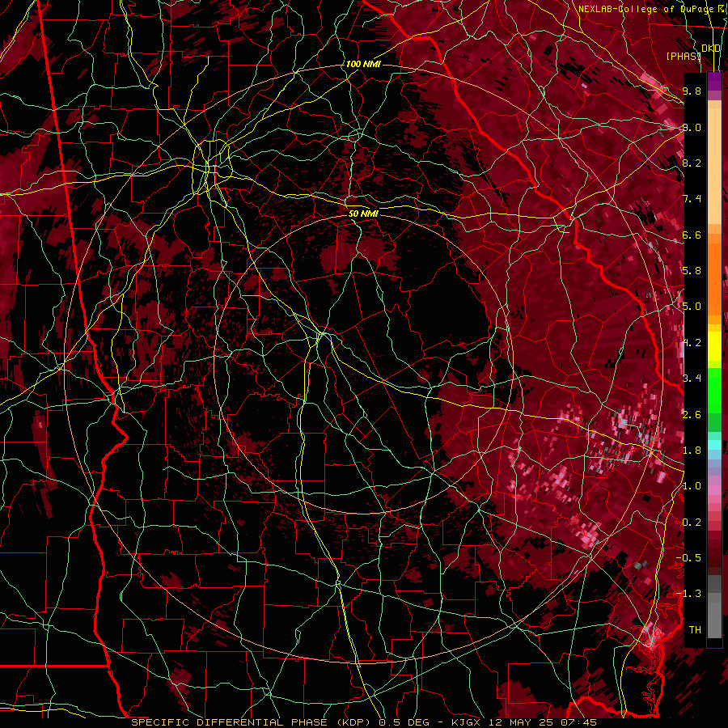Click the 8.2 scale label
This screenshot has height=728, width=728.
click(692, 163)
